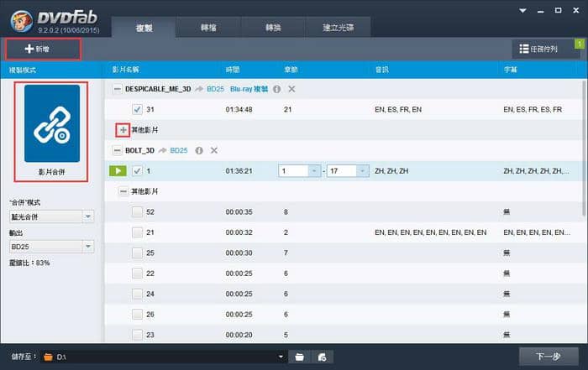Click the Blu-ray 複製 link
The height and width of the screenshot is (370, 588).
(249, 89)
